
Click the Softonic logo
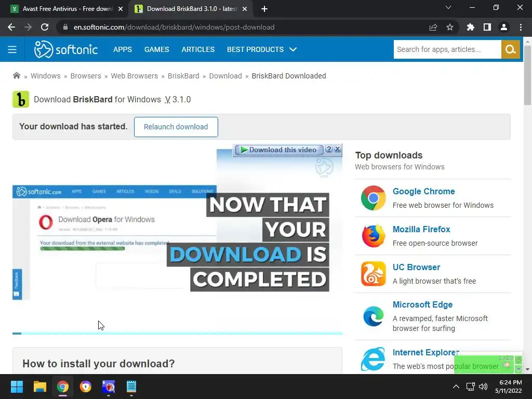(66, 49)
